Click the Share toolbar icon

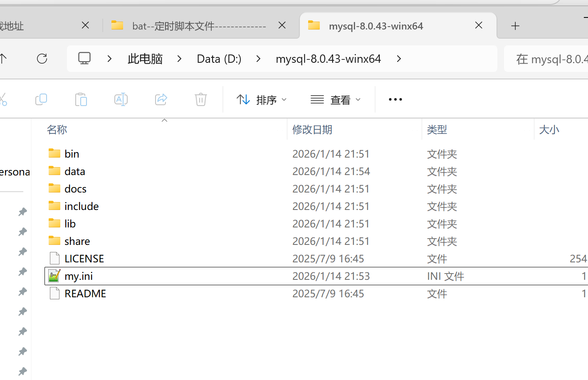(x=161, y=99)
